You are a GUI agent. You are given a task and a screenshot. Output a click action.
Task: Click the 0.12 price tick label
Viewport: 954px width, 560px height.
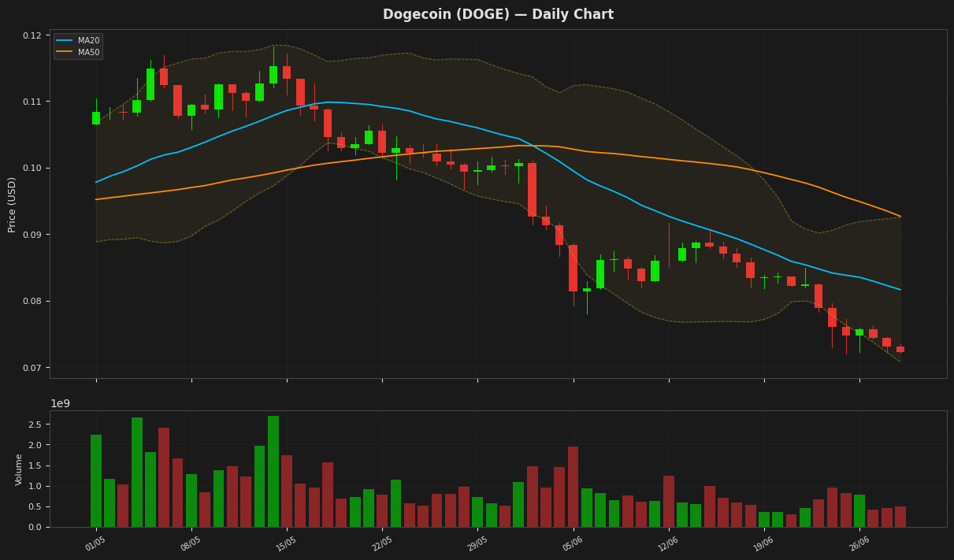pos(32,35)
